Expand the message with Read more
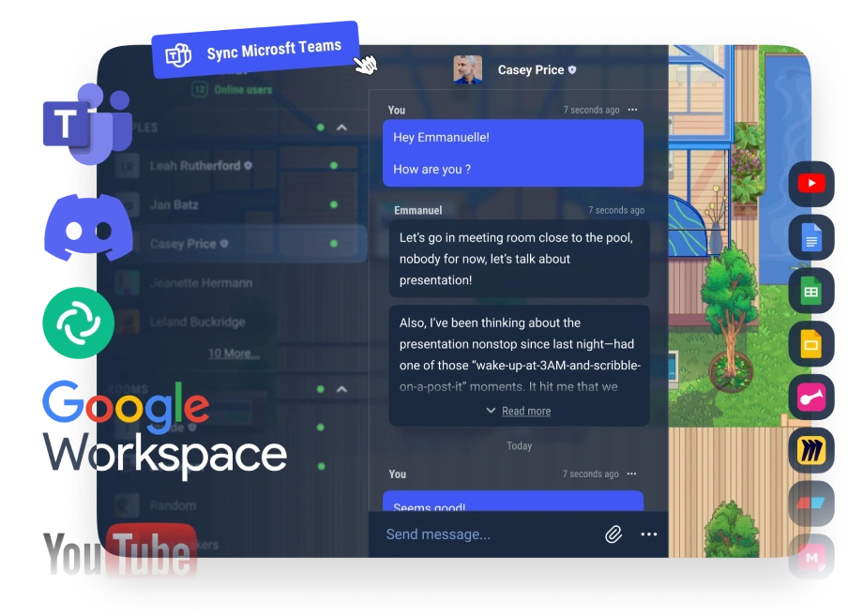Image resolution: width=863 pixels, height=616 pixels. (526, 411)
